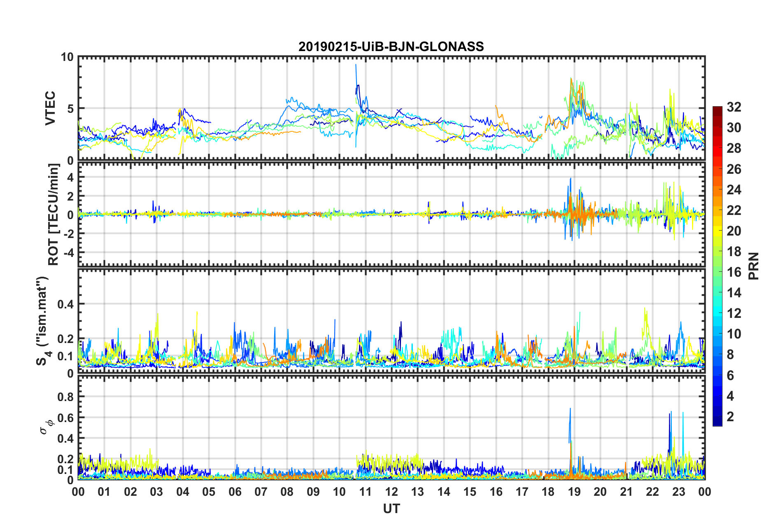Screen dimensions: 783x532
Task: Click x-axis hour tick 21
Action: coord(627,492)
